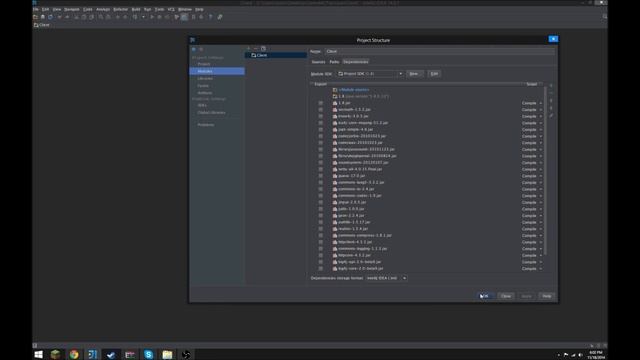Toggle export checkbox for httpclient-4.3.3.jar
Screen dimensions: 640x360
click(x=320, y=242)
